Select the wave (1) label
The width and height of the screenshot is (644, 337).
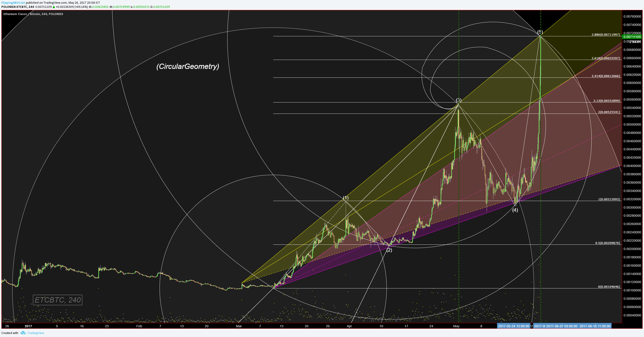pyautogui.click(x=346, y=198)
